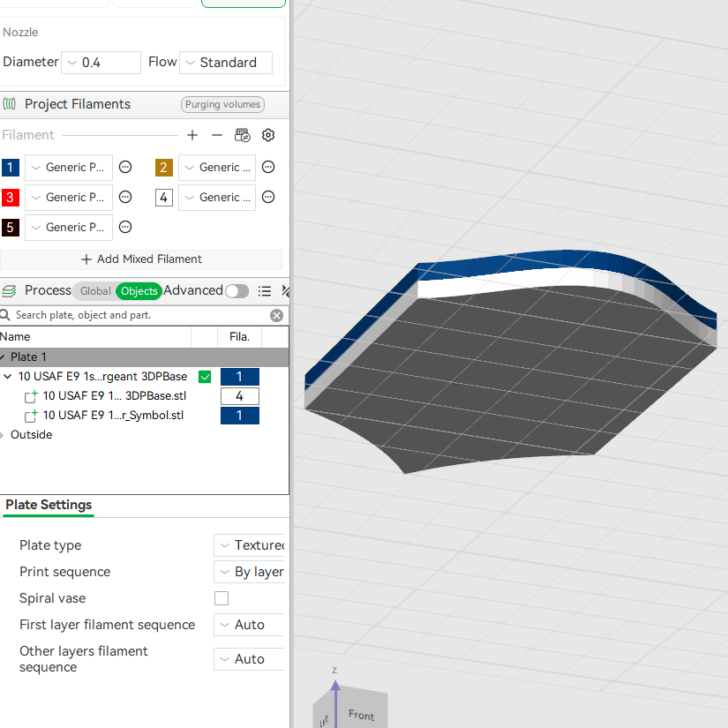Viewport: 728px width, 728px height.
Task: Open AMS filament sync icon
Action: (x=243, y=135)
